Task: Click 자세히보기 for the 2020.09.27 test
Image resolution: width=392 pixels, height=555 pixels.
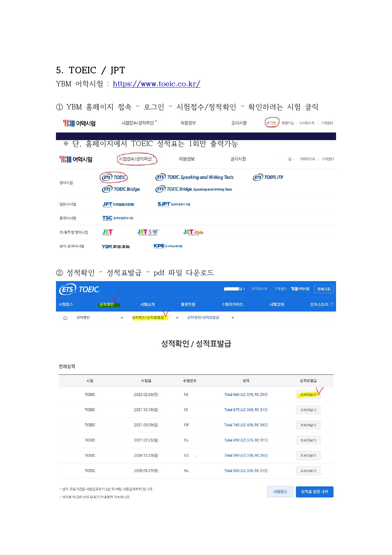Action: click(x=308, y=471)
